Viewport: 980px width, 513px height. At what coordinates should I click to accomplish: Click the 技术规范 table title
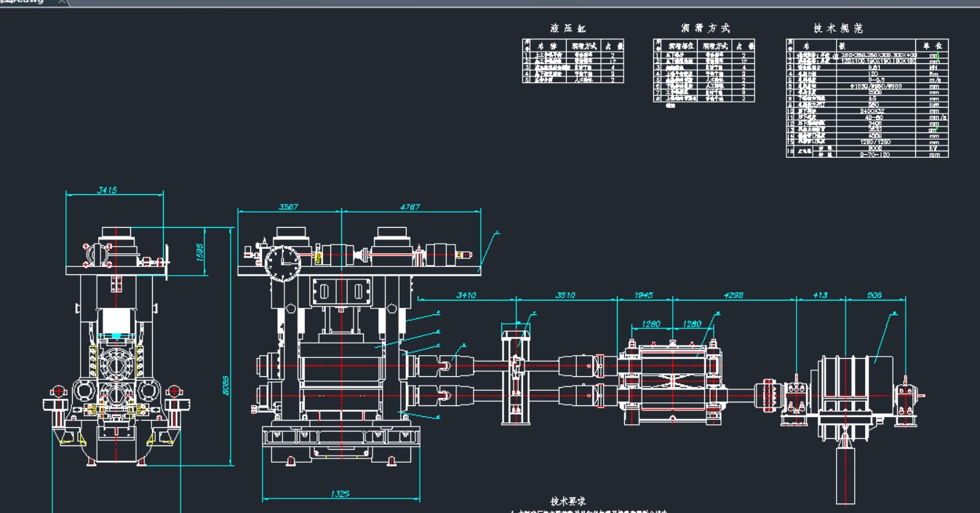tap(838, 28)
